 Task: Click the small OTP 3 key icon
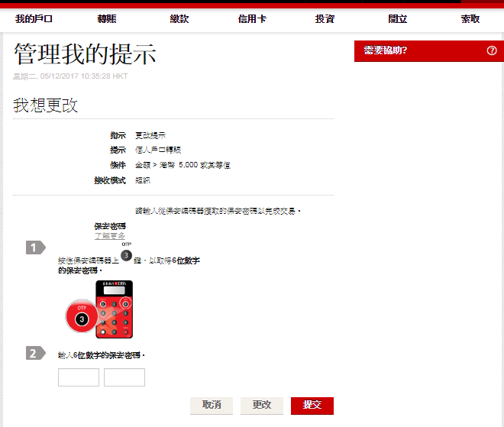coord(127,256)
